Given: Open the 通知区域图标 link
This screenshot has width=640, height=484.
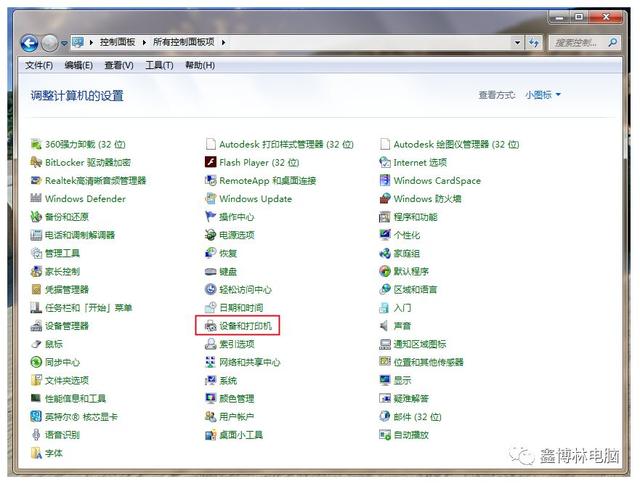Looking at the screenshot, I should tap(420, 344).
